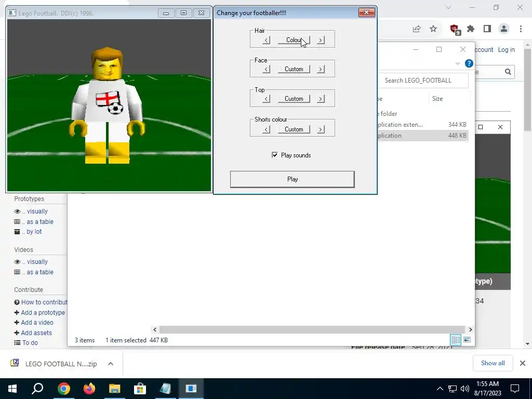Open the notification center icon
The image size is (532, 399).
515,389
